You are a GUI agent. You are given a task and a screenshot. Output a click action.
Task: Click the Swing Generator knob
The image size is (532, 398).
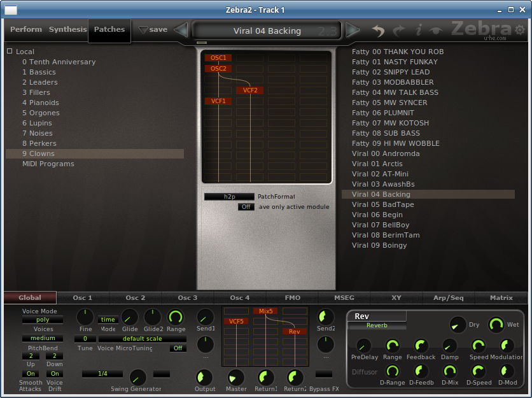click(137, 377)
